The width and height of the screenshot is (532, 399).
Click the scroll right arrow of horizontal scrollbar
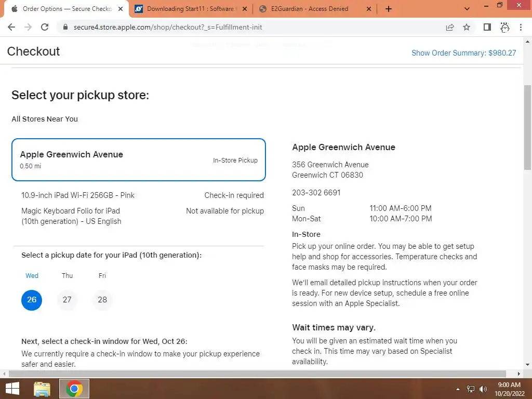[x=518, y=374]
